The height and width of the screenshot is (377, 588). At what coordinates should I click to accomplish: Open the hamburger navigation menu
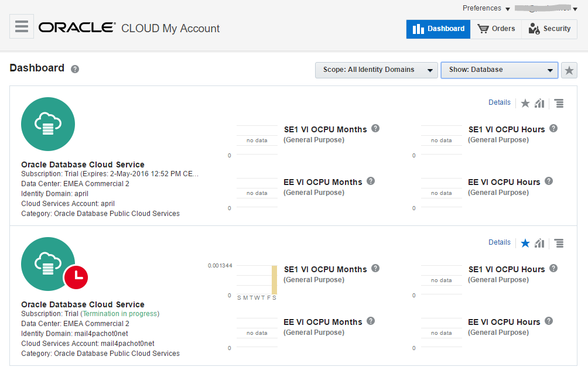point(21,26)
